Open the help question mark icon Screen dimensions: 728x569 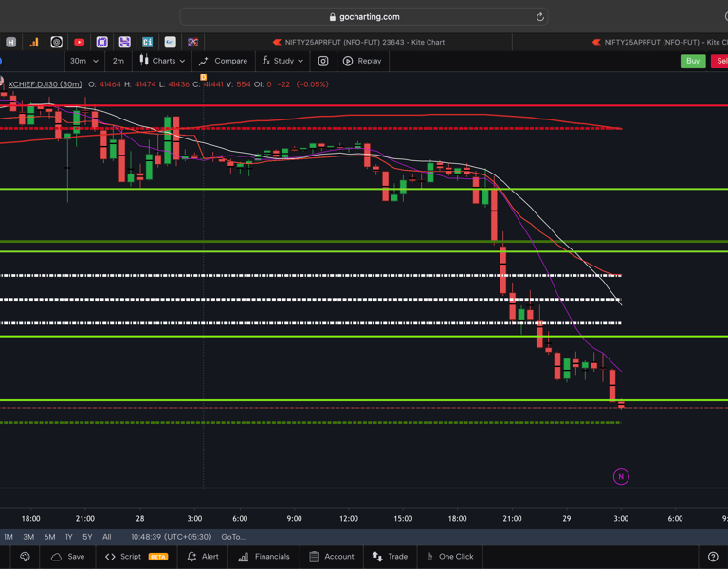pyautogui.click(x=713, y=557)
